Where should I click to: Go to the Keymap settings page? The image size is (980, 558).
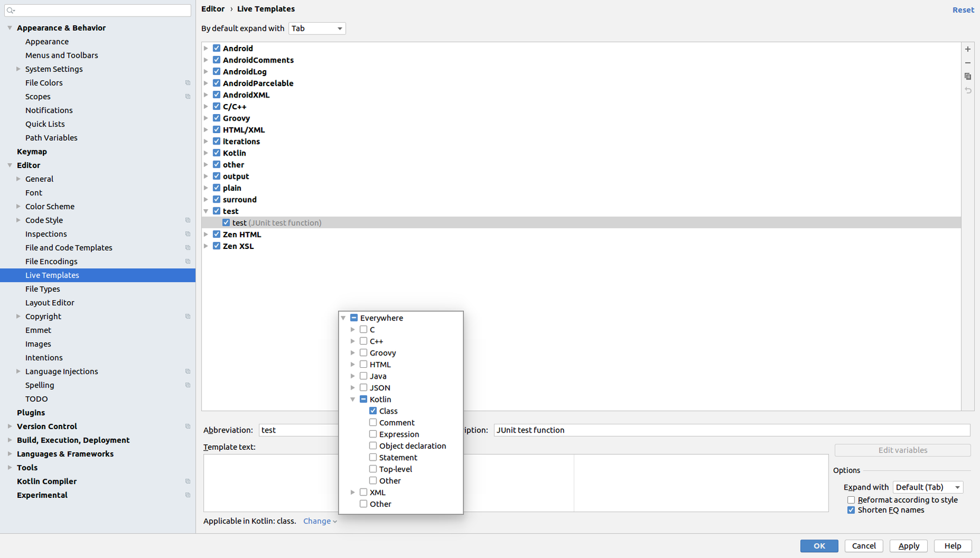pos(32,152)
